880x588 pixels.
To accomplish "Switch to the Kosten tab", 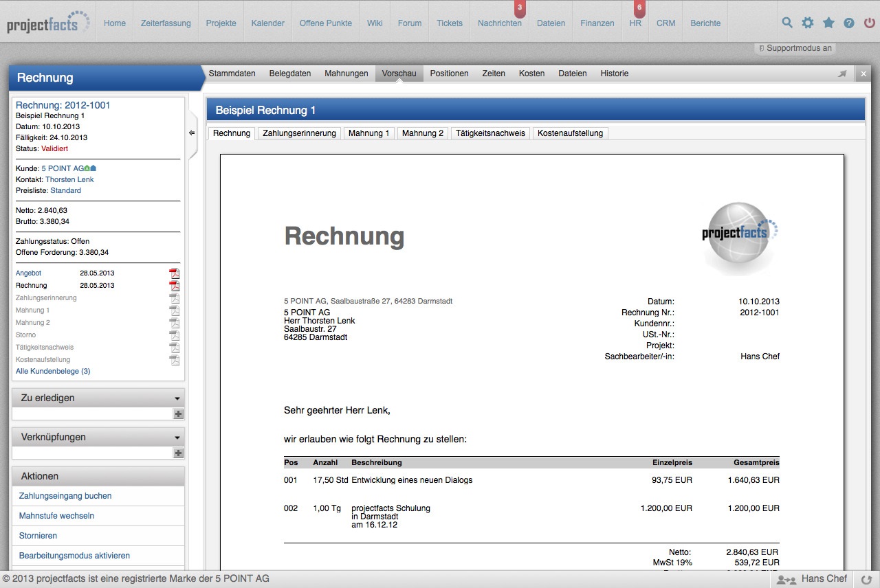I will (x=532, y=73).
